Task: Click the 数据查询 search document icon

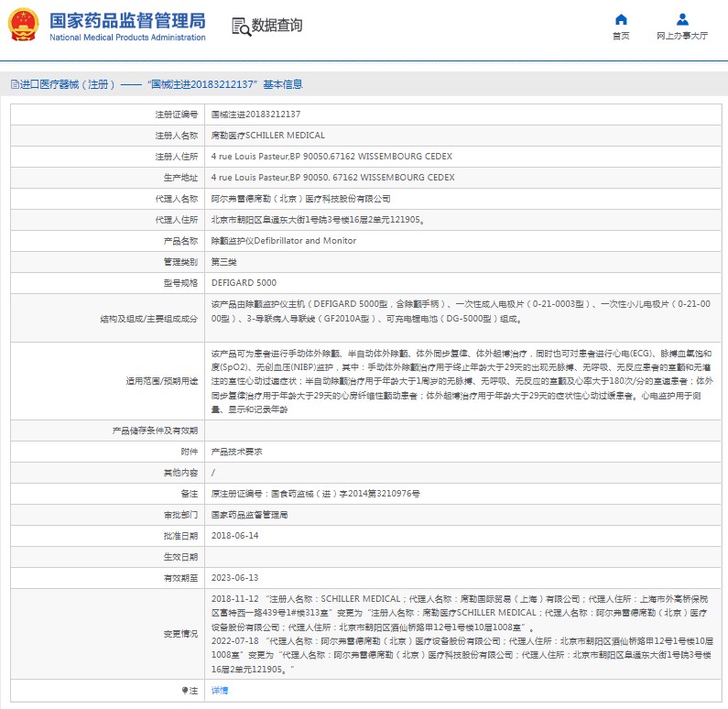Action: point(241,27)
